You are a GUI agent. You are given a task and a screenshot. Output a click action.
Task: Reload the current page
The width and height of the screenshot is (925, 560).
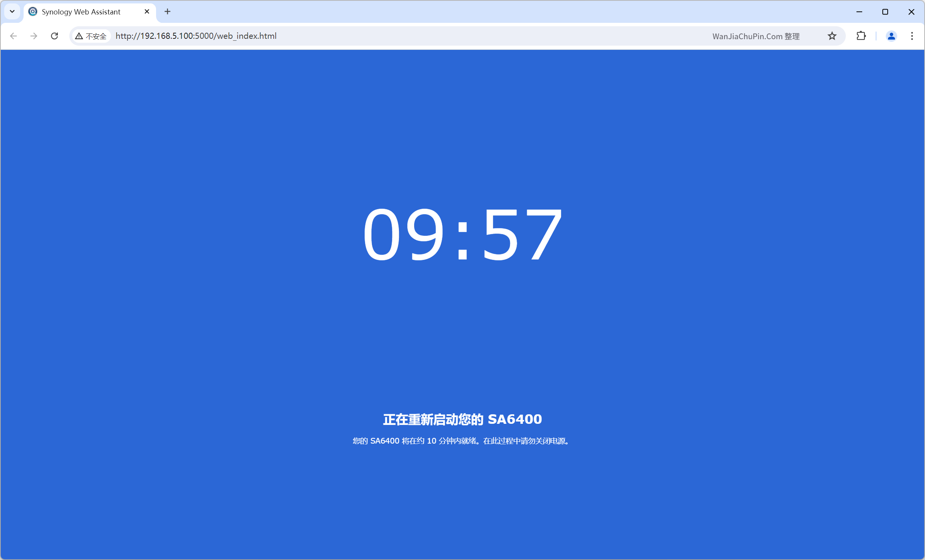(x=54, y=36)
